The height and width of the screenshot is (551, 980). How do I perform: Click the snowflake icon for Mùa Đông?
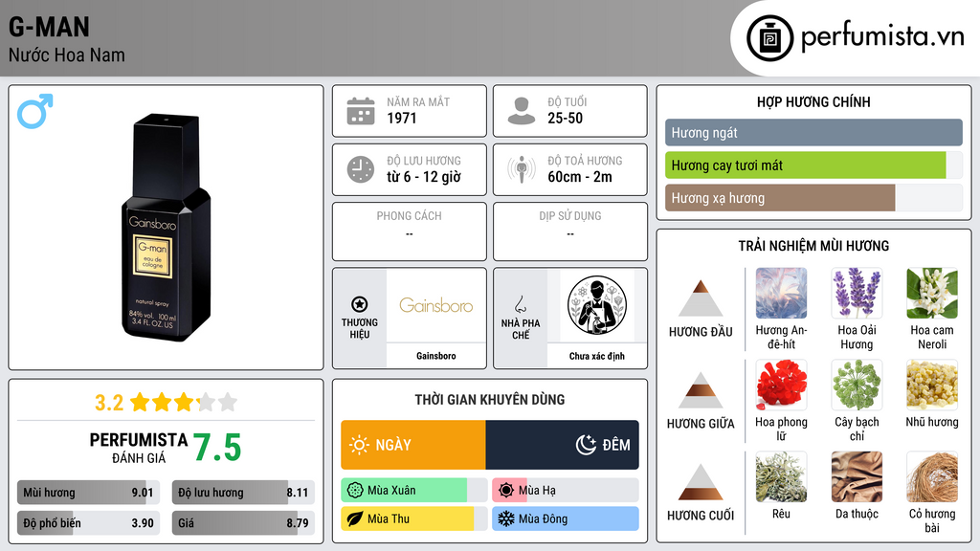506,519
